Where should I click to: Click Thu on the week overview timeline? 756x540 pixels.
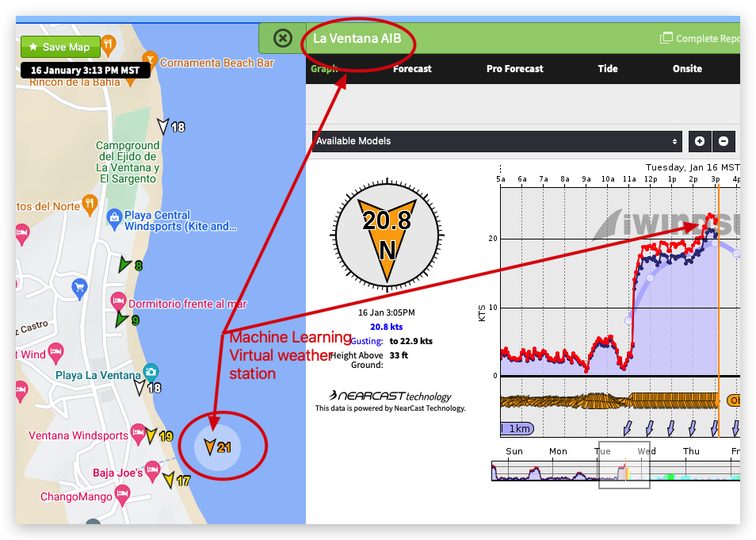point(691,451)
